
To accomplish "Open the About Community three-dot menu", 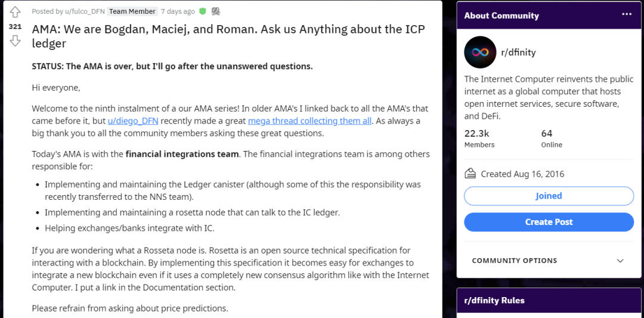I will click(627, 14).
